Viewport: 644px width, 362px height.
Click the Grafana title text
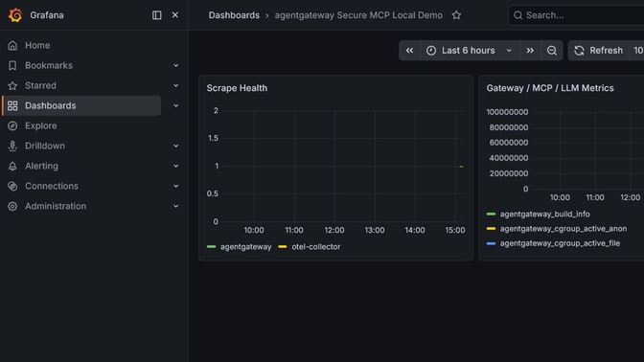pyautogui.click(x=46, y=15)
